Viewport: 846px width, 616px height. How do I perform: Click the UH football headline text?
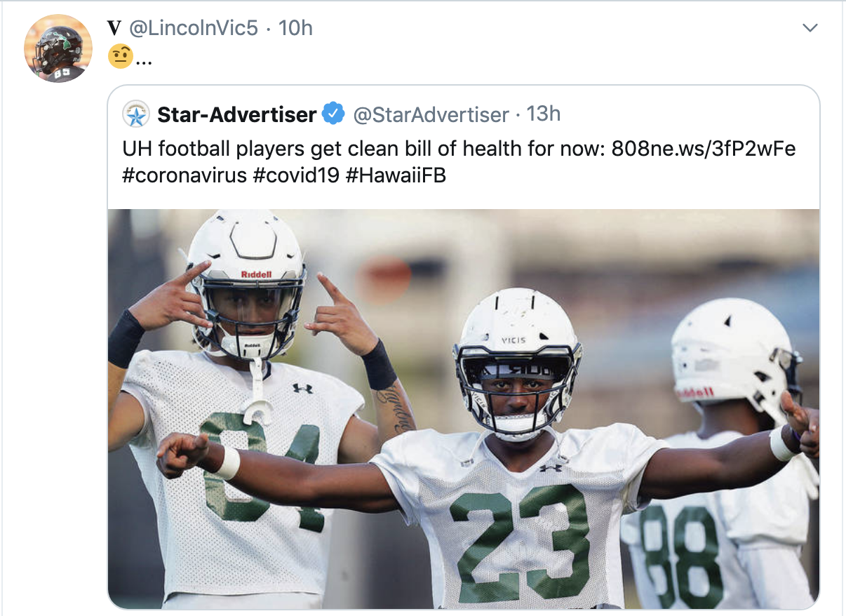tap(363, 149)
